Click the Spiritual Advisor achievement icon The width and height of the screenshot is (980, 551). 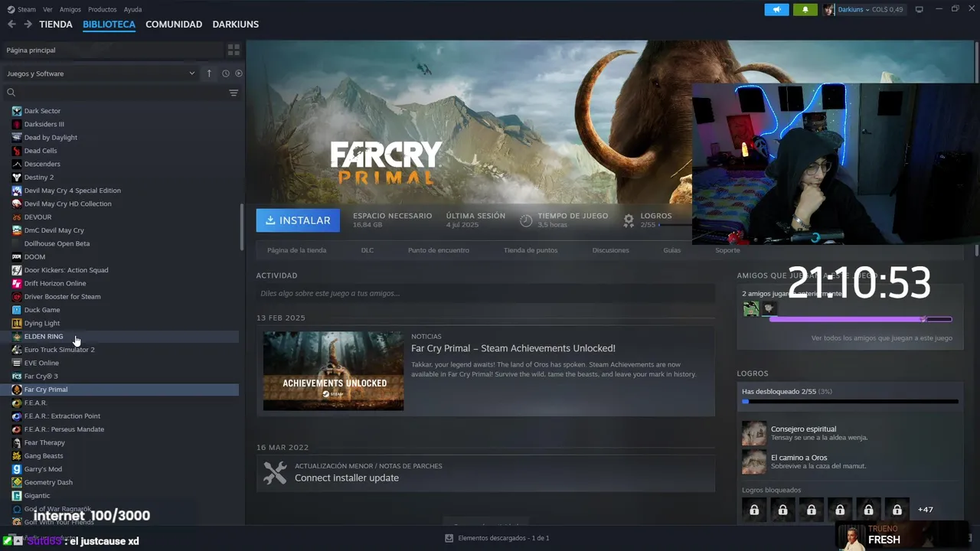coord(754,433)
